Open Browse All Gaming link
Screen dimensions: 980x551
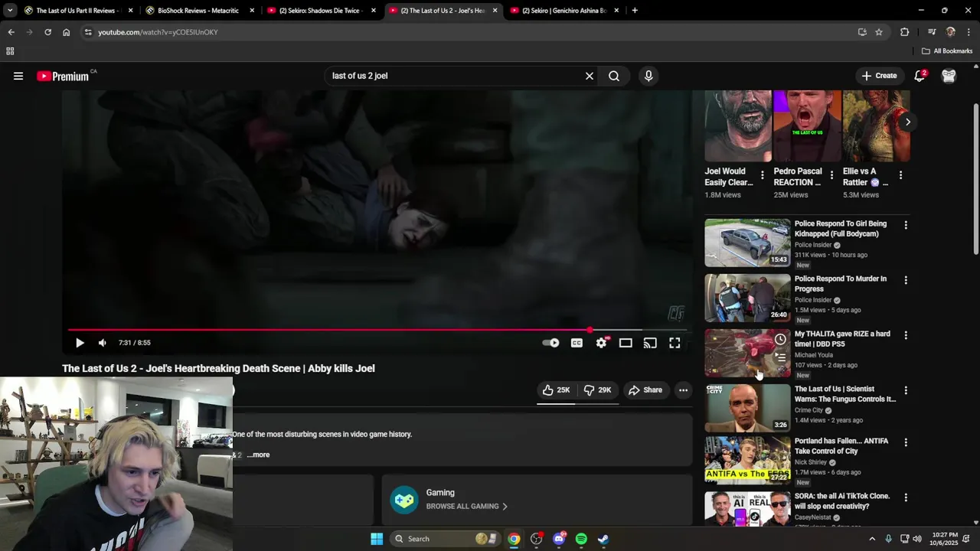466,506
